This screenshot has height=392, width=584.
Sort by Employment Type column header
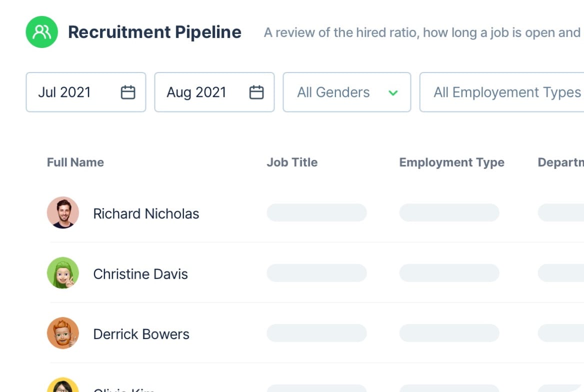[451, 162]
